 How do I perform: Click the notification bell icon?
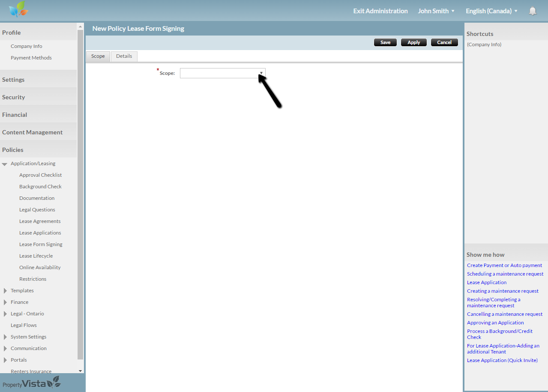tap(533, 11)
